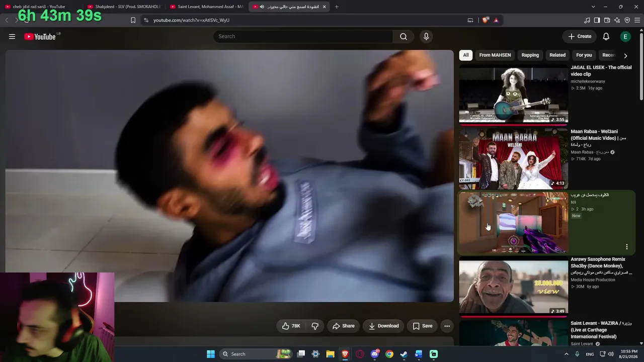Open the N9 gameplay video thumbnail
644x362 pixels.
click(513, 223)
